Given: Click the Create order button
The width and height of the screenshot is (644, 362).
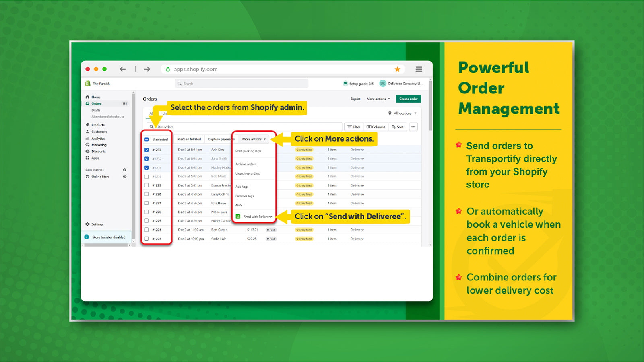Looking at the screenshot, I should tap(409, 99).
